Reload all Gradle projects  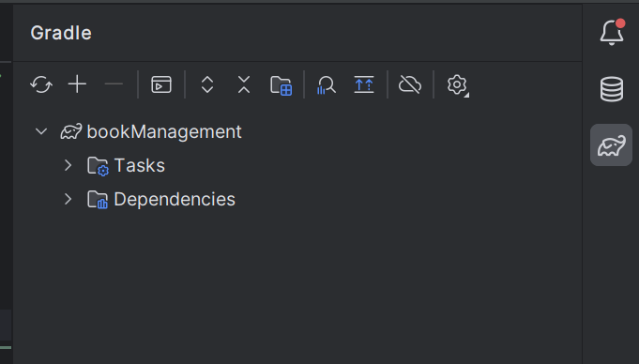tap(41, 84)
